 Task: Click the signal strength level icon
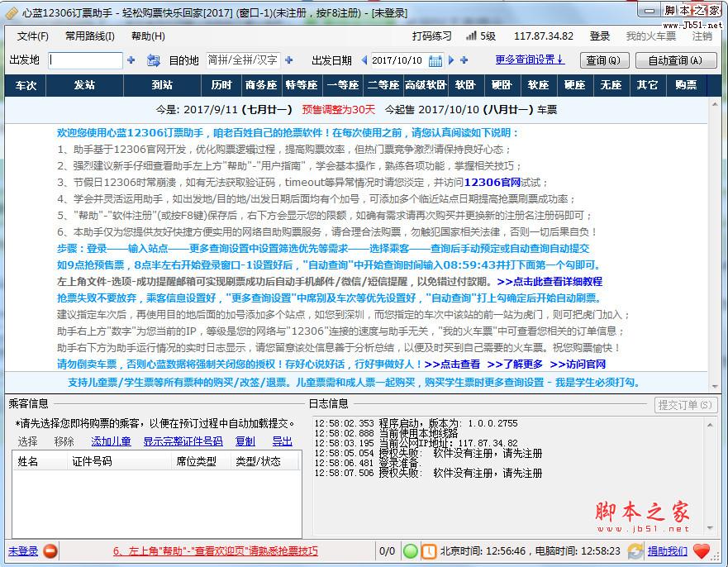(471, 36)
